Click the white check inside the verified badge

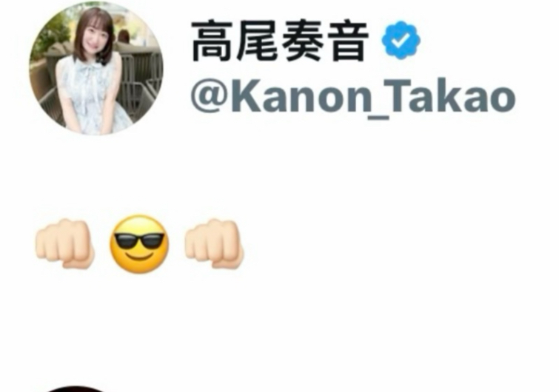click(401, 41)
